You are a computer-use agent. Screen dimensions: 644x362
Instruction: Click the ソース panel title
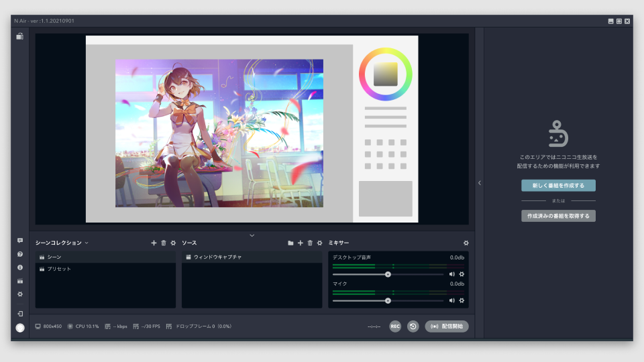[x=189, y=243]
